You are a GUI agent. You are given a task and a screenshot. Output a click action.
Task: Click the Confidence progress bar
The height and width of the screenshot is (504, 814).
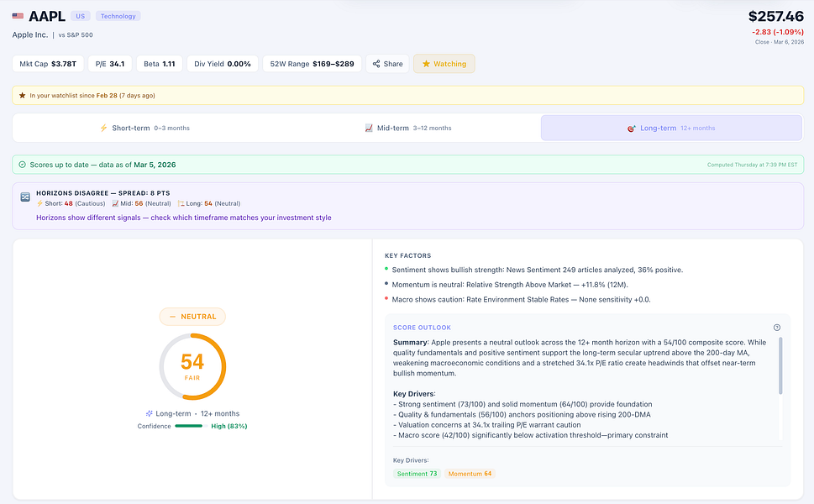point(191,426)
